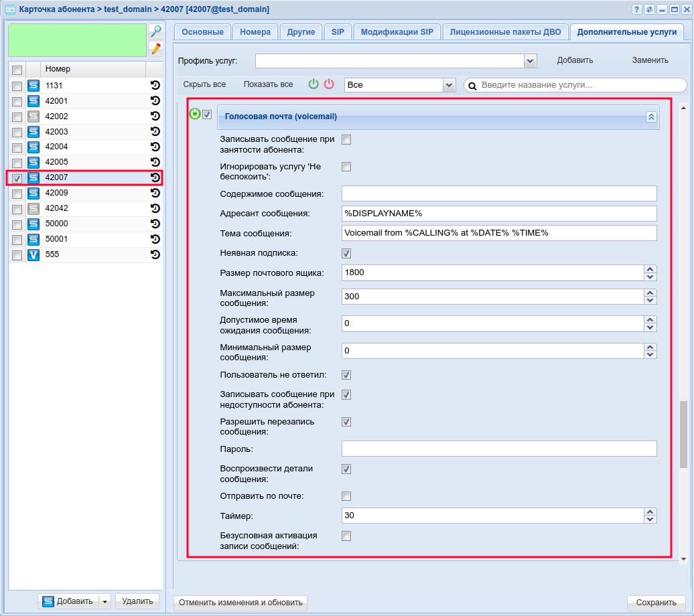694x616 pixels.
Task: Tick the checkbox for number 42003
Action: 17,132
